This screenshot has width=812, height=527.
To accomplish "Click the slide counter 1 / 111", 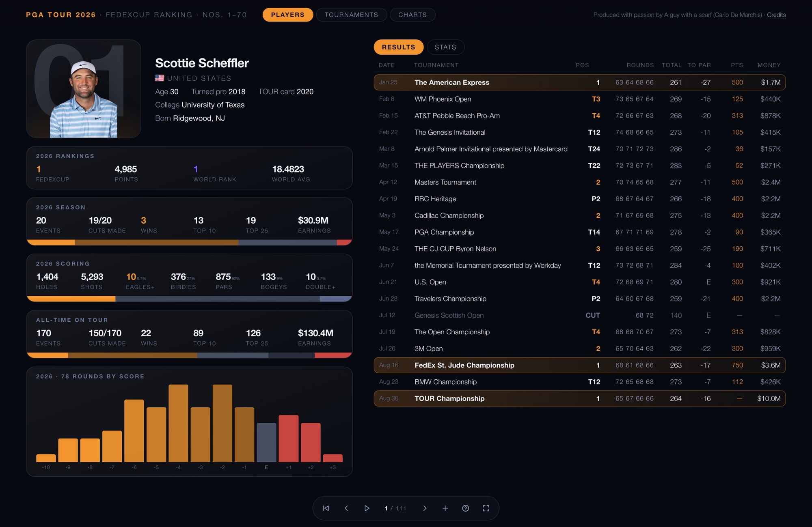I will click(395, 508).
